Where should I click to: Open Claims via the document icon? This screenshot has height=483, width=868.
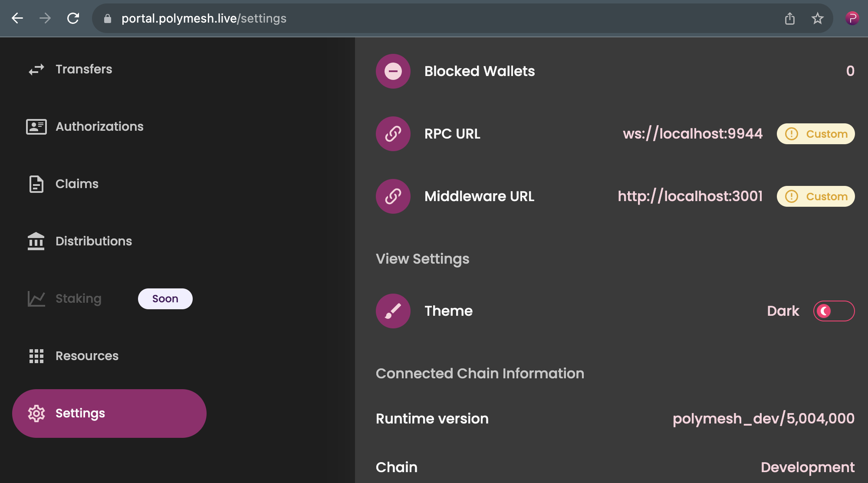click(x=36, y=184)
